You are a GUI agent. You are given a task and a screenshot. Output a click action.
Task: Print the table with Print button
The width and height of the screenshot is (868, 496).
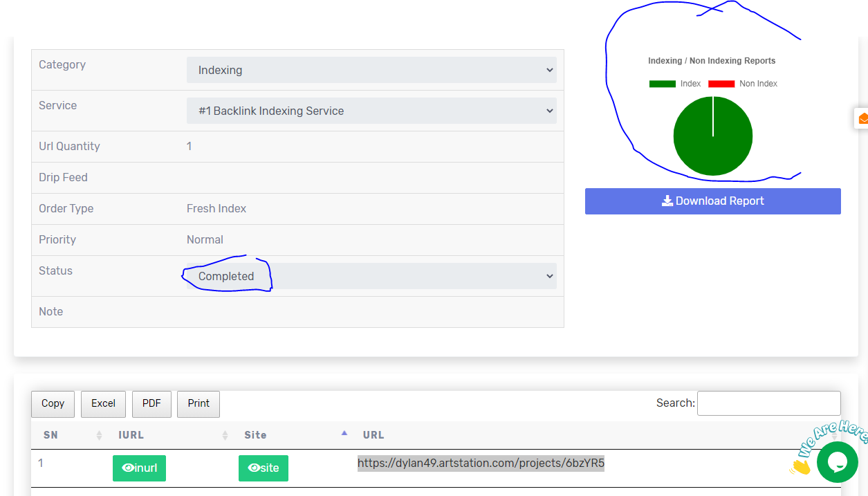pos(198,404)
